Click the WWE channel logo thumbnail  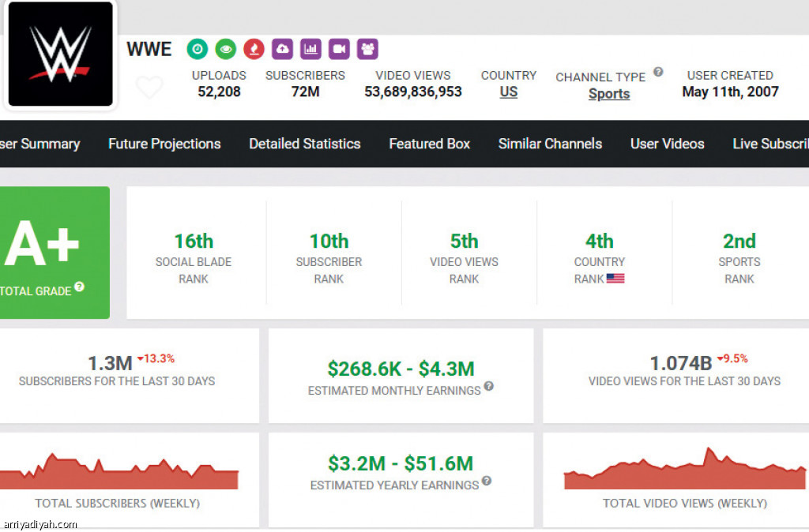point(60,54)
